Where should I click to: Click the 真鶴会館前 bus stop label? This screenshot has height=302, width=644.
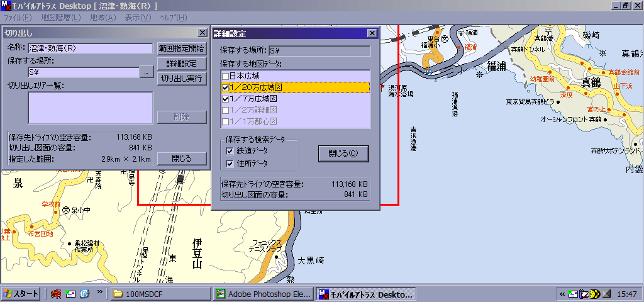pos(624,72)
